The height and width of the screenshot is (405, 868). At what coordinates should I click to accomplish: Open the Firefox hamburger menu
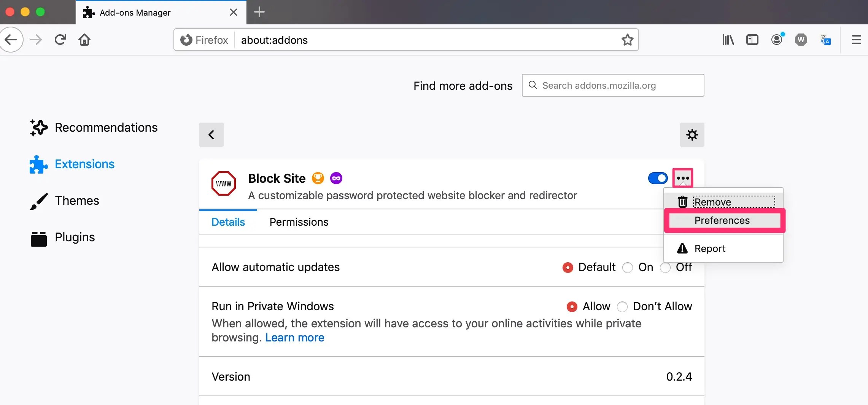click(856, 40)
